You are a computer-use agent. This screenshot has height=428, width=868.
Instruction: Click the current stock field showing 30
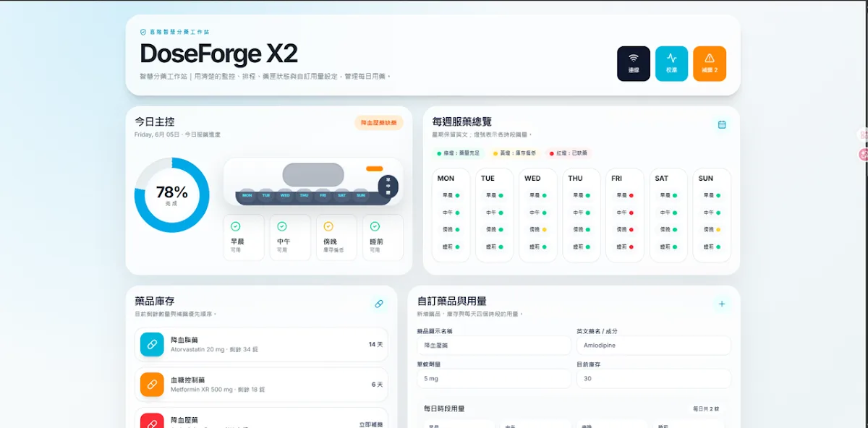click(x=654, y=379)
